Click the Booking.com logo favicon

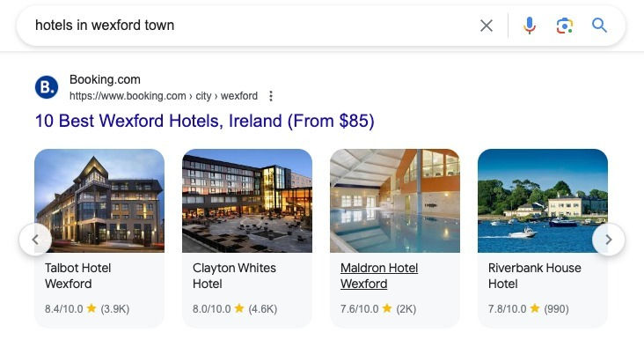tap(47, 87)
